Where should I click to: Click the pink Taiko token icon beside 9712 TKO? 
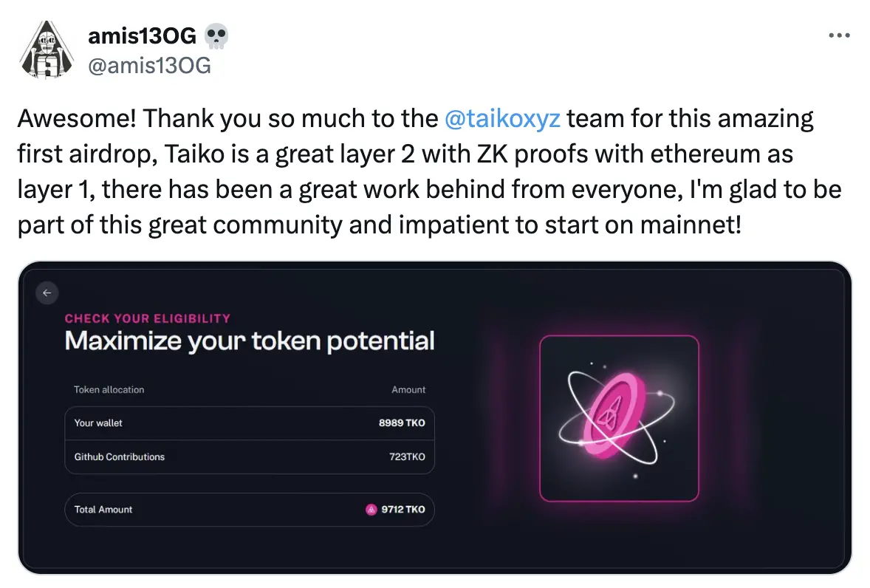click(x=371, y=510)
